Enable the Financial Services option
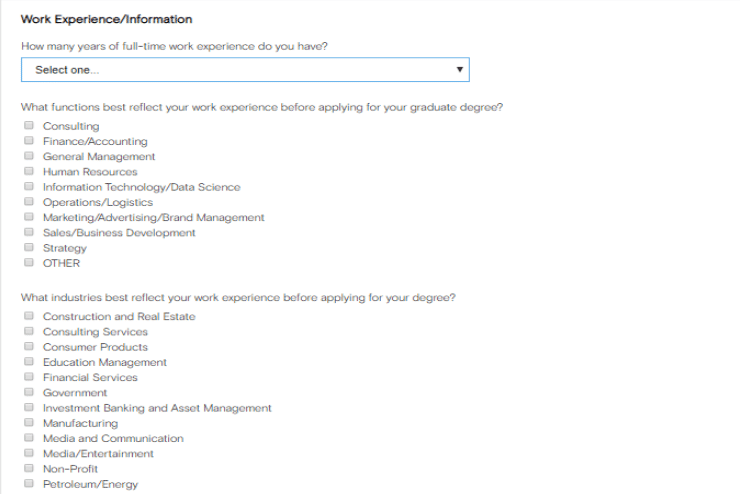 (30, 377)
